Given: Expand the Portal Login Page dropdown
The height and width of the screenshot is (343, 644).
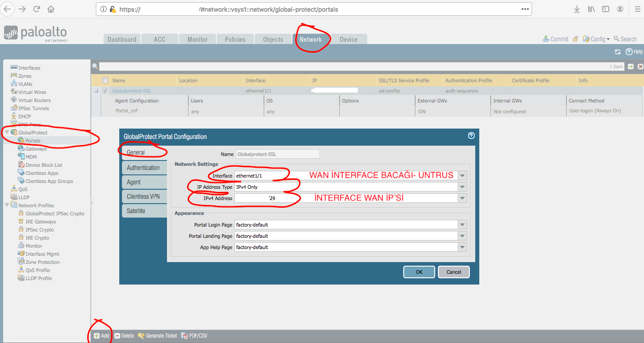Looking at the screenshot, I should tap(463, 225).
